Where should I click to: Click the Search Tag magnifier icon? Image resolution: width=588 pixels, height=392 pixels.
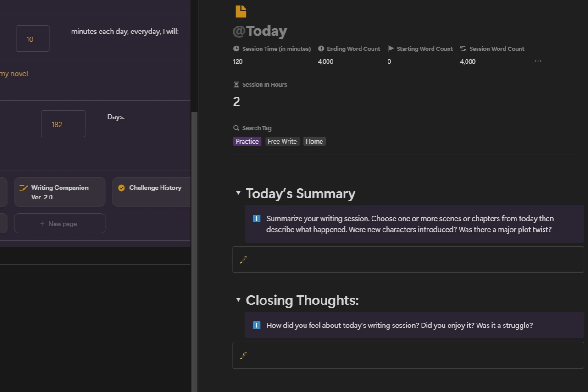tap(236, 128)
